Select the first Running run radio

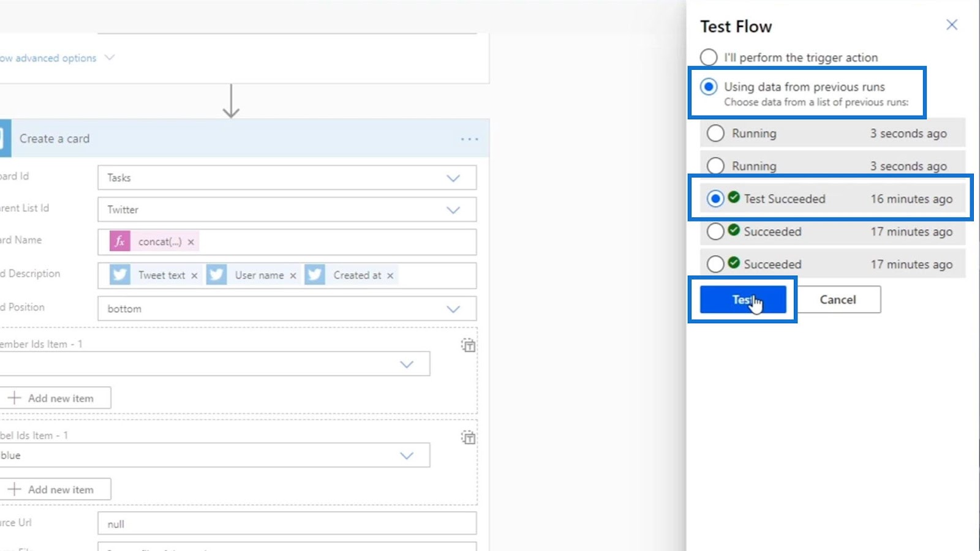point(715,133)
